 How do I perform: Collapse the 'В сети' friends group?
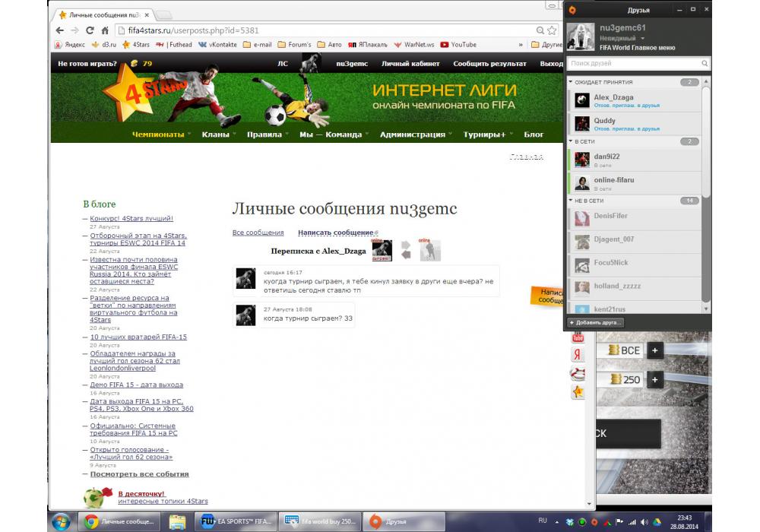(x=571, y=141)
